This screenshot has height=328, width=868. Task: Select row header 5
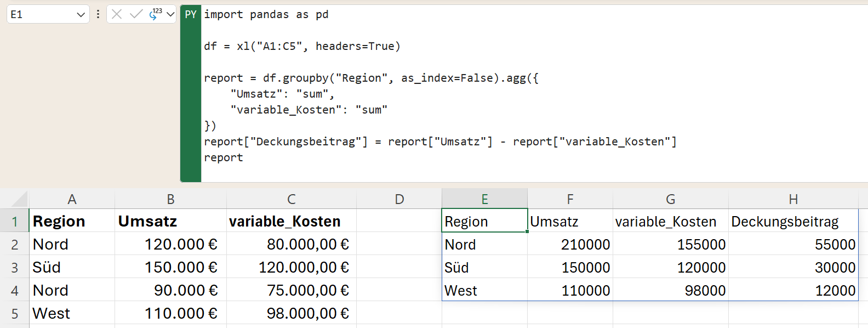[x=15, y=314]
